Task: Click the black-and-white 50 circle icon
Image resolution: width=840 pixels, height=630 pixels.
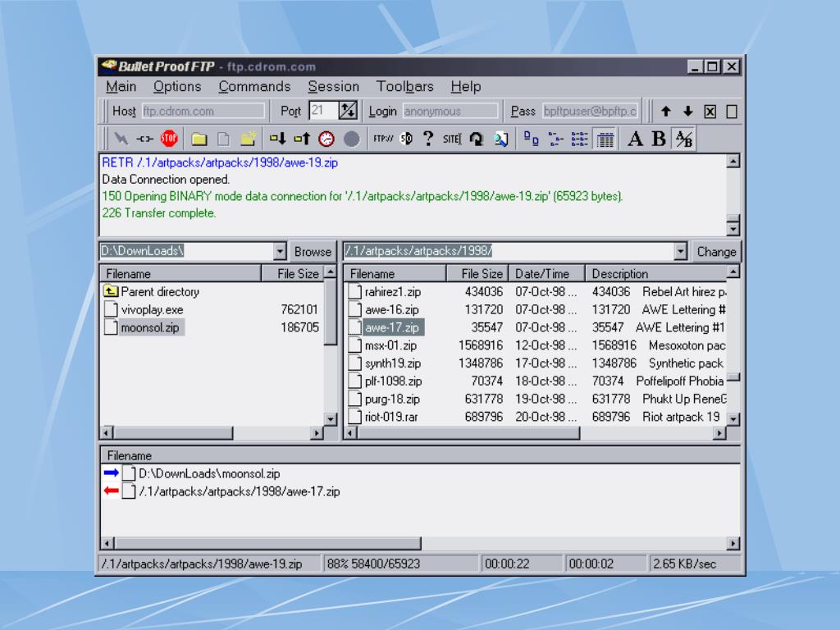Action: click(x=407, y=139)
